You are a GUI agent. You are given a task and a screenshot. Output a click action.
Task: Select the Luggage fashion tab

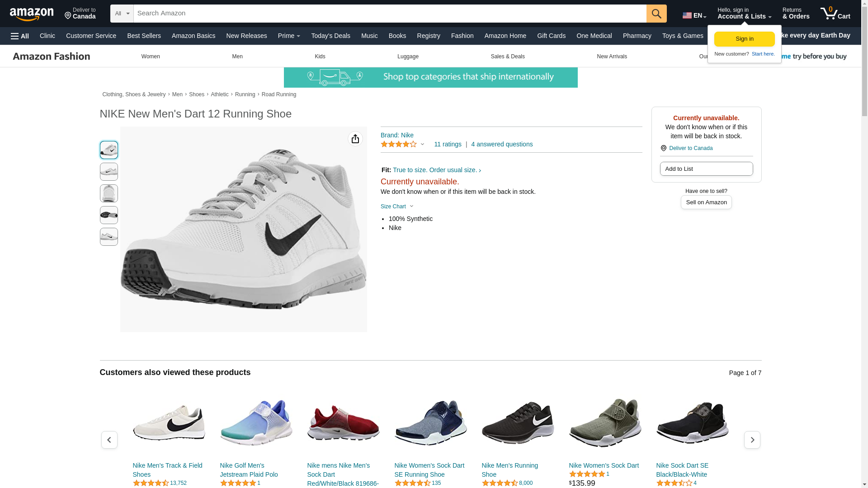(408, 56)
